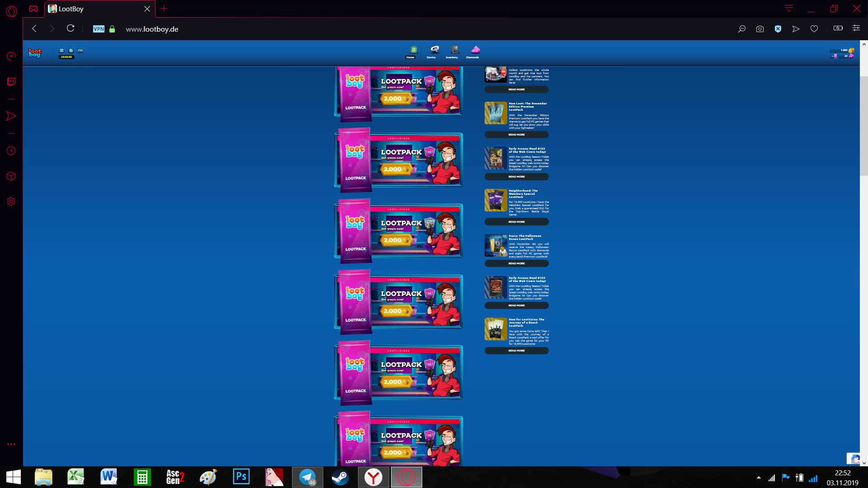Click the scroll-up arrow of the page scrollbar
The height and width of the screenshot is (488, 868).
pyautogui.click(x=864, y=44)
